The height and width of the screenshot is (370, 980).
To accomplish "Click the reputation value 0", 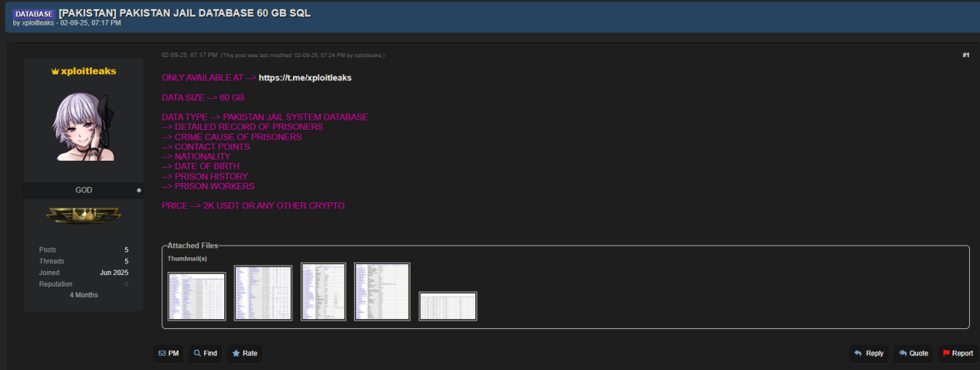I will click(x=127, y=284).
